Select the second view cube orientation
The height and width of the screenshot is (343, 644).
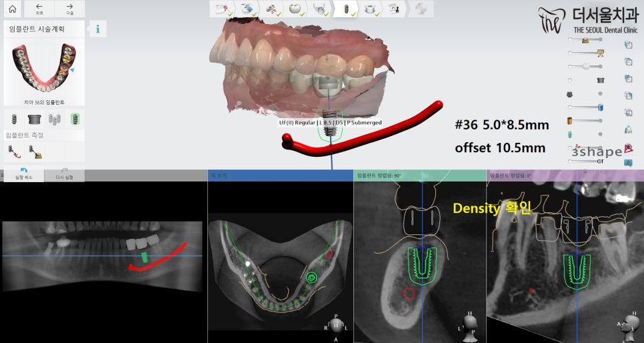tap(629, 61)
